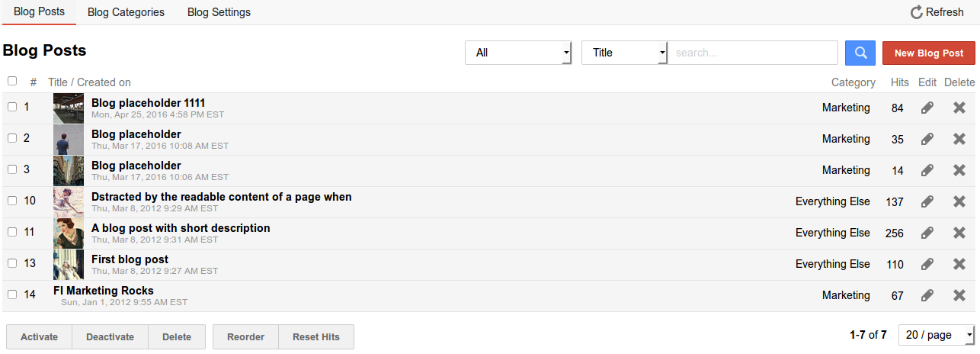Image resolution: width=980 pixels, height=354 pixels.
Task: Click edit pencil for "FI Marketing Rocks"
Action: pyautogui.click(x=927, y=295)
